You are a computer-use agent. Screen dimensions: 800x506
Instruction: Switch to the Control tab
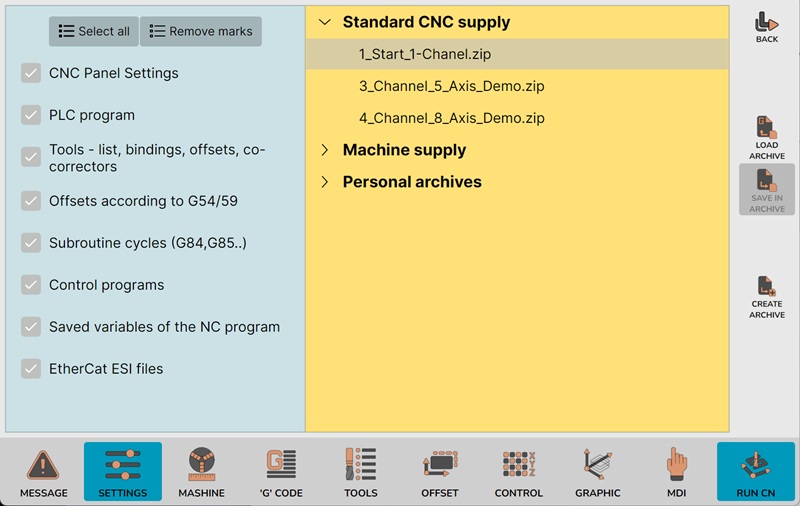(x=518, y=466)
